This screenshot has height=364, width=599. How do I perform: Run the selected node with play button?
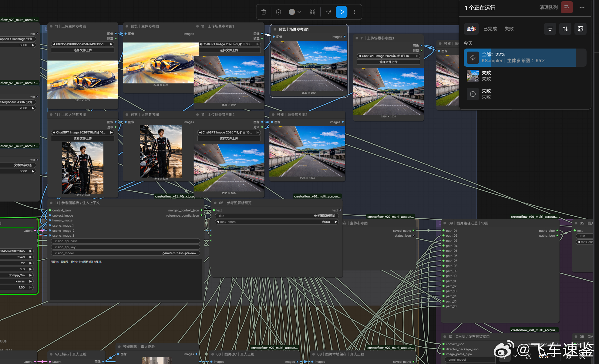coord(342,12)
